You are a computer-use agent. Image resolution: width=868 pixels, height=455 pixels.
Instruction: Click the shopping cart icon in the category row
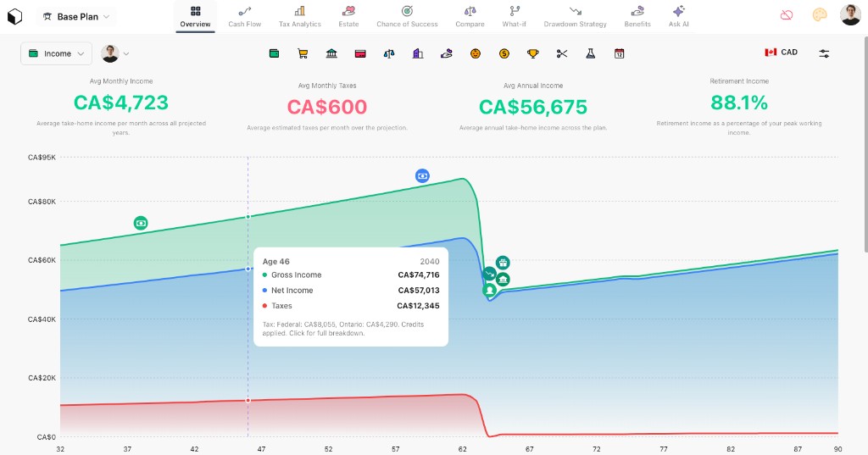pos(303,53)
